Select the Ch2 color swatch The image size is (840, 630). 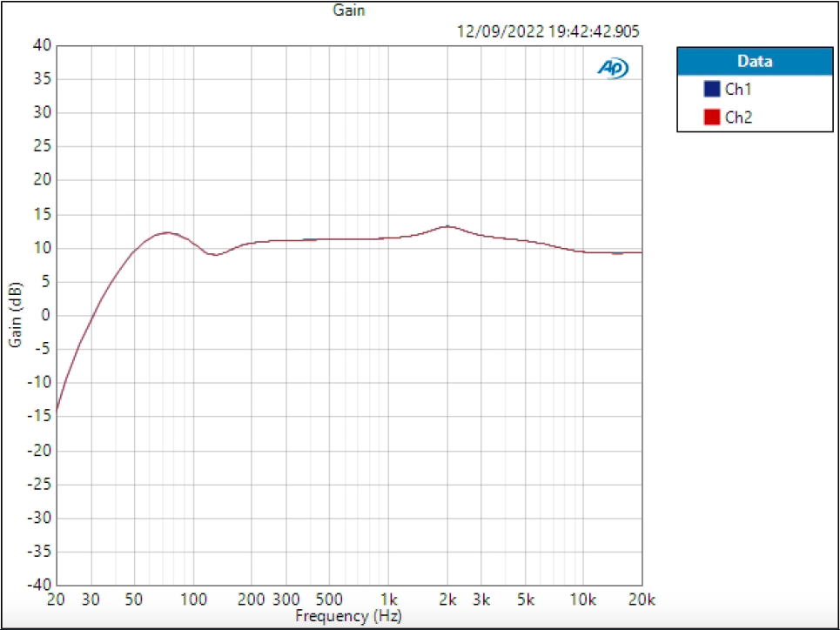(x=710, y=116)
